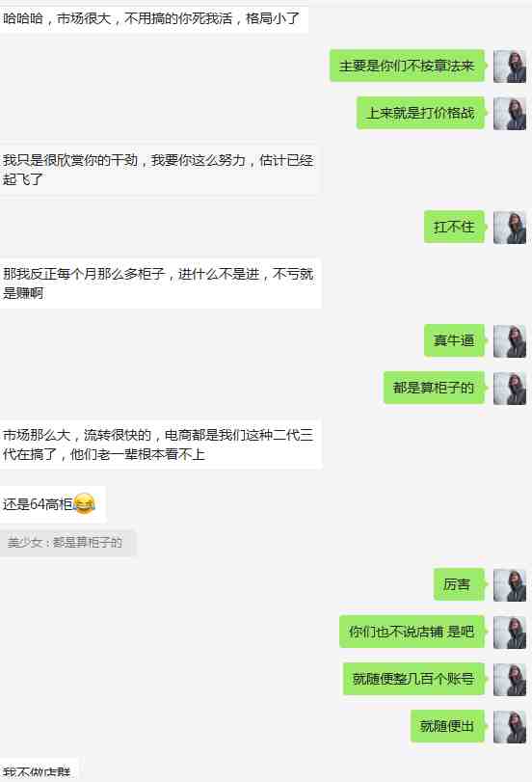Click the '那我反正每个月那么多柜子' message
Screen dimensions: 532x782
point(160,283)
